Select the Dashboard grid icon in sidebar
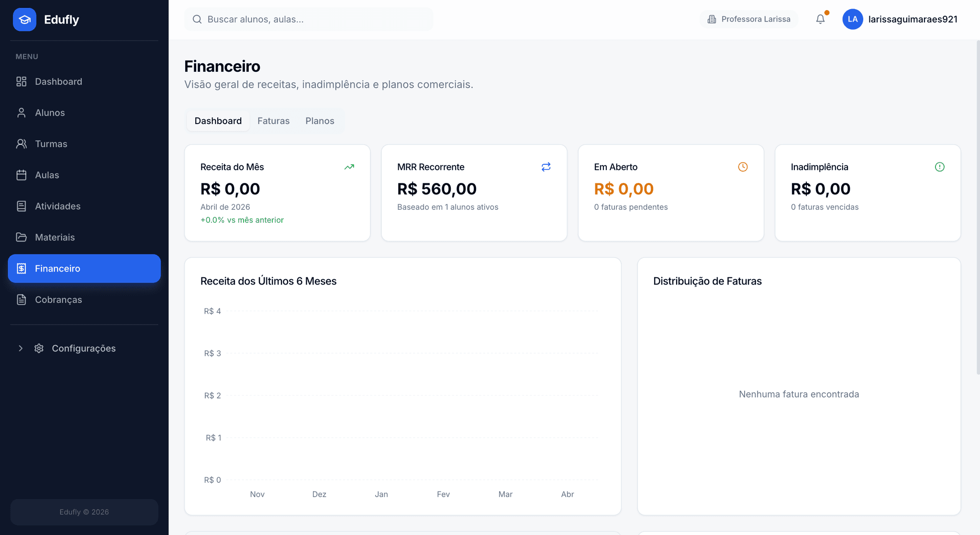The image size is (980, 535). [x=21, y=81]
